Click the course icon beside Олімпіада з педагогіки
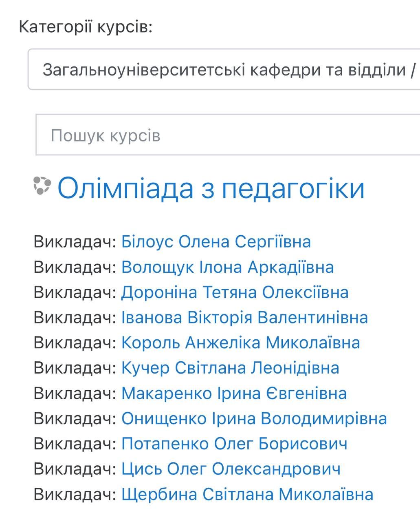Screen dimensions: 420x522 [42, 186]
